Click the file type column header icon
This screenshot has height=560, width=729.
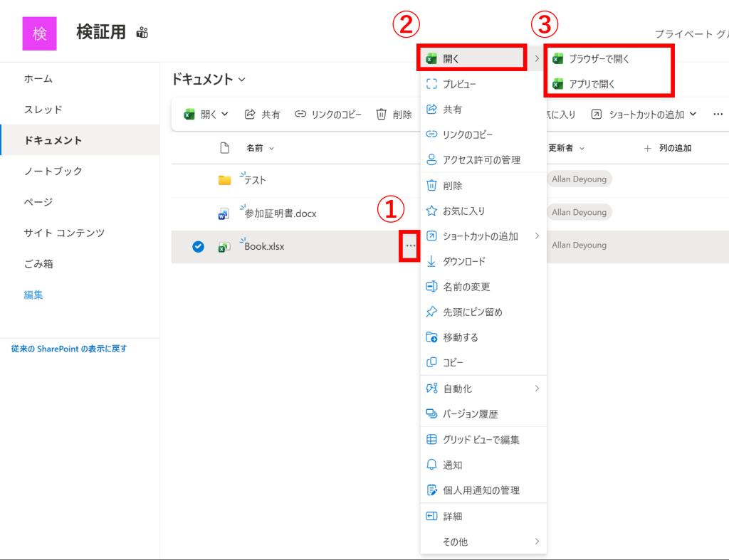point(225,148)
